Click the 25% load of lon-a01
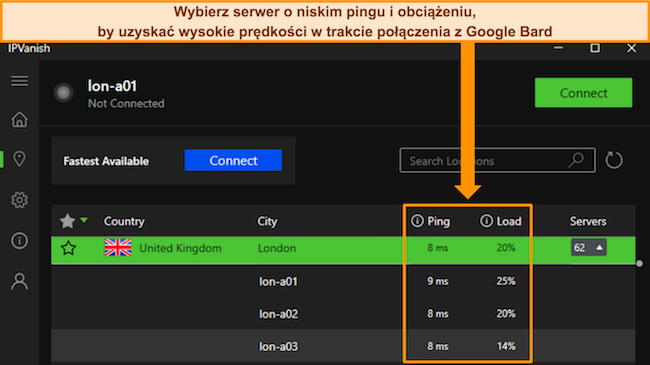Viewport: 650px width, 365px height. [x=506, y=281]
